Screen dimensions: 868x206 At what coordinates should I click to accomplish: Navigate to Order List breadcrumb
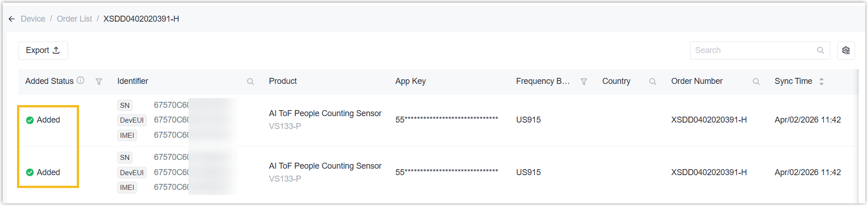pos(74,19)
